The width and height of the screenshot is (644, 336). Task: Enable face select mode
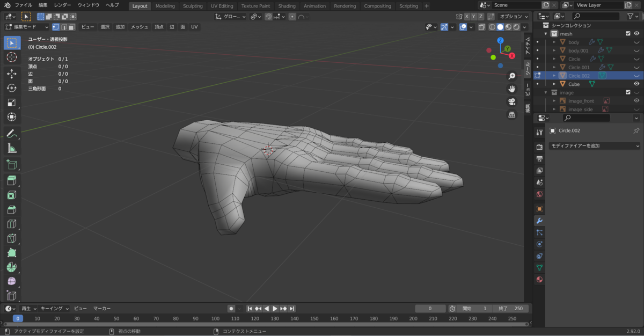71,27
